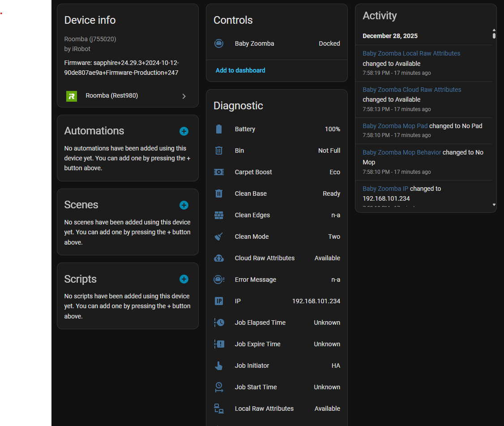This screenshot has width=504, height=426.
Task: Open the Bin diagnostic row
Action: tap(277, 151)
